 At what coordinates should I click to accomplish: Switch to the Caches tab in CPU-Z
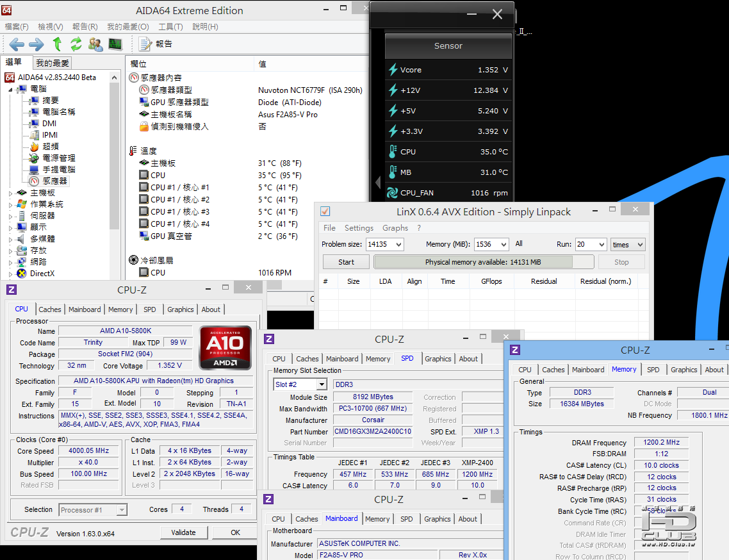pos(50,309)
